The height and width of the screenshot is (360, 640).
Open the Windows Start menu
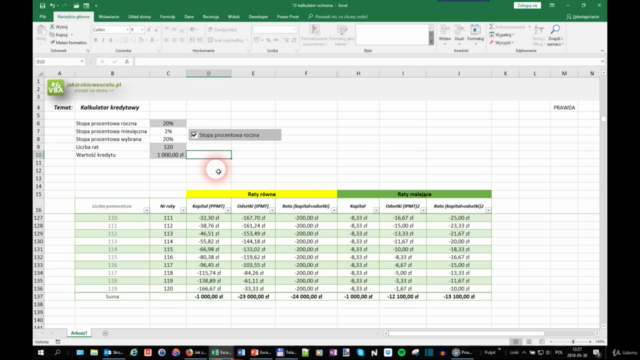pos(41,352)
